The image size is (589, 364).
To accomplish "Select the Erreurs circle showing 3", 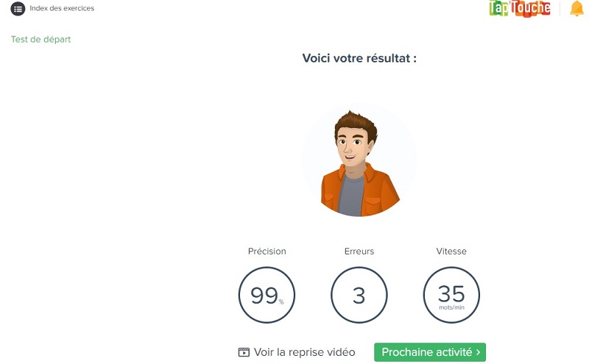I will [x=359, y=295].
